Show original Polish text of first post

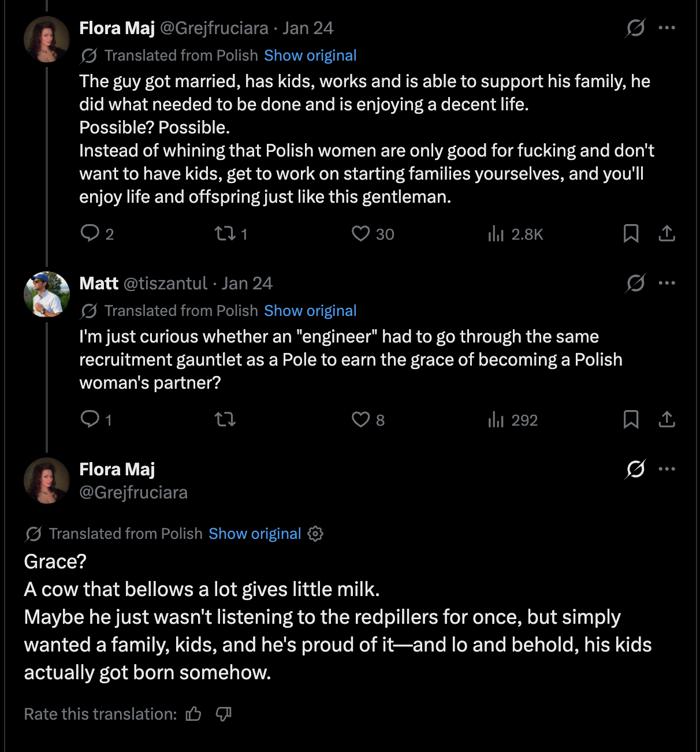tap(310, 55)
